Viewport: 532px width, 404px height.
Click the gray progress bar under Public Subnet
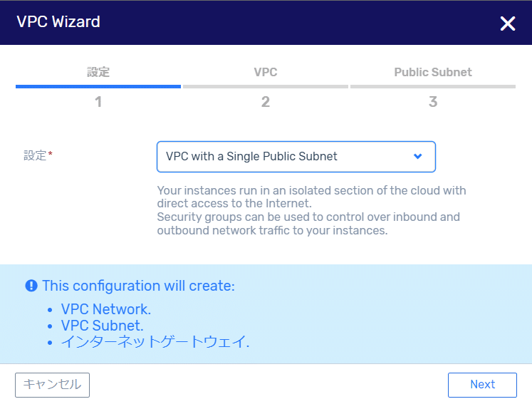pyautogui.click(x=433, y=87)
